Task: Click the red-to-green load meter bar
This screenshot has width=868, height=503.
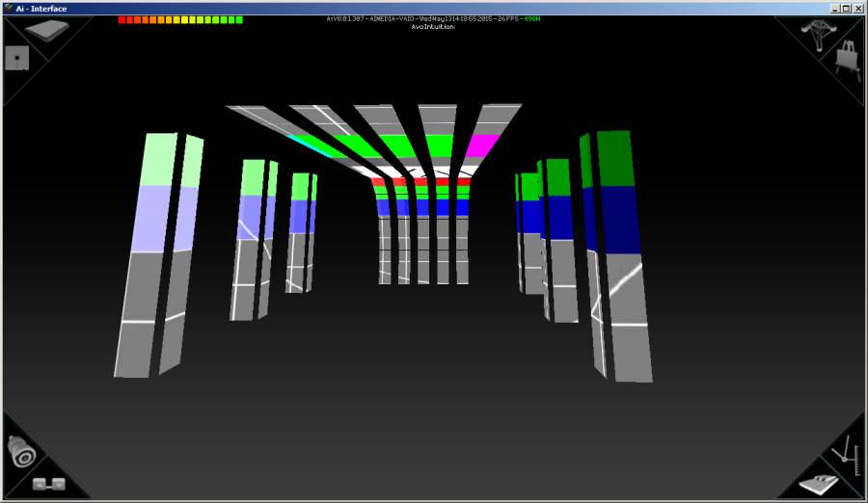Action: (x=180, y=20)
